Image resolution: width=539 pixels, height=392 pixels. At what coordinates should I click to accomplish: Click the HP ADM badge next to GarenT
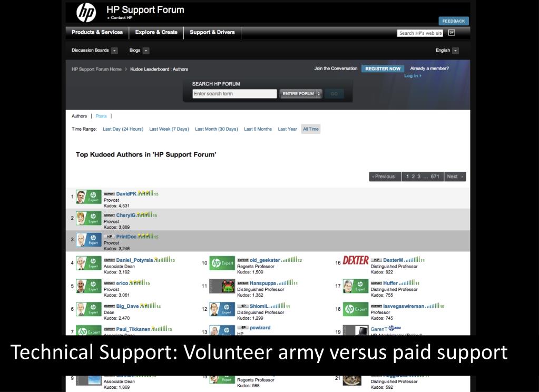click(x=395, y=328)
